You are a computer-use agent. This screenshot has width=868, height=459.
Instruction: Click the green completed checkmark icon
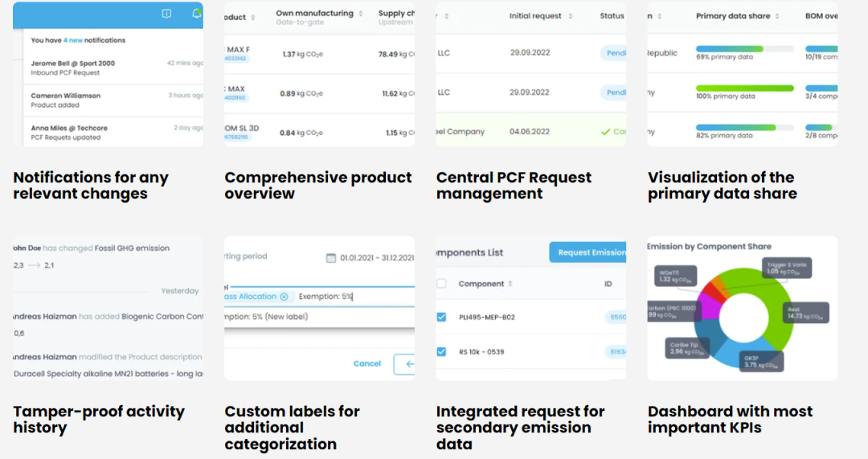[x=606, y=132]
